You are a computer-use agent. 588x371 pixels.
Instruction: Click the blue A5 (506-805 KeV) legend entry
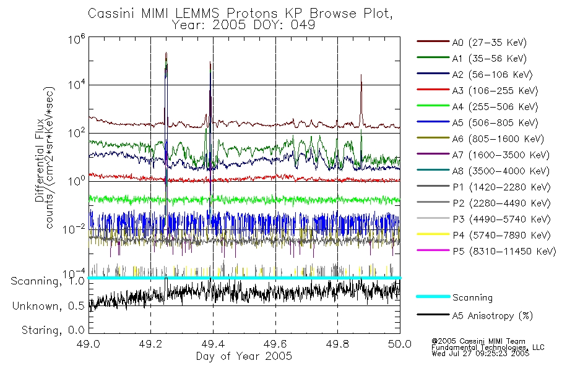(477, 122)
